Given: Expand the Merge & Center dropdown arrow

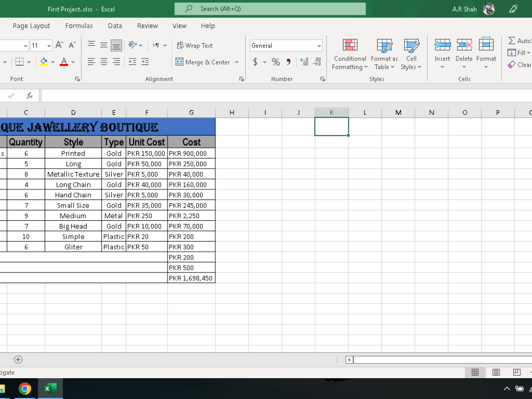Looking at the screenshot, I should [237, 62].
